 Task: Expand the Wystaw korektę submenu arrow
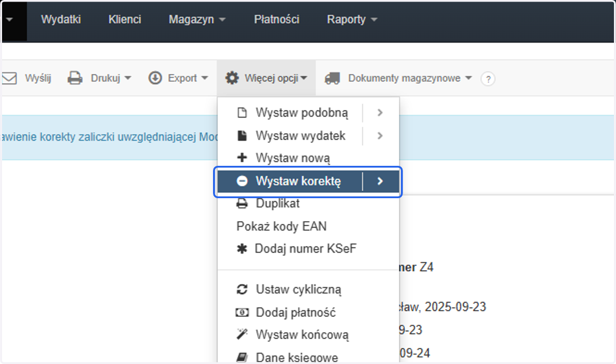(380, 181)
